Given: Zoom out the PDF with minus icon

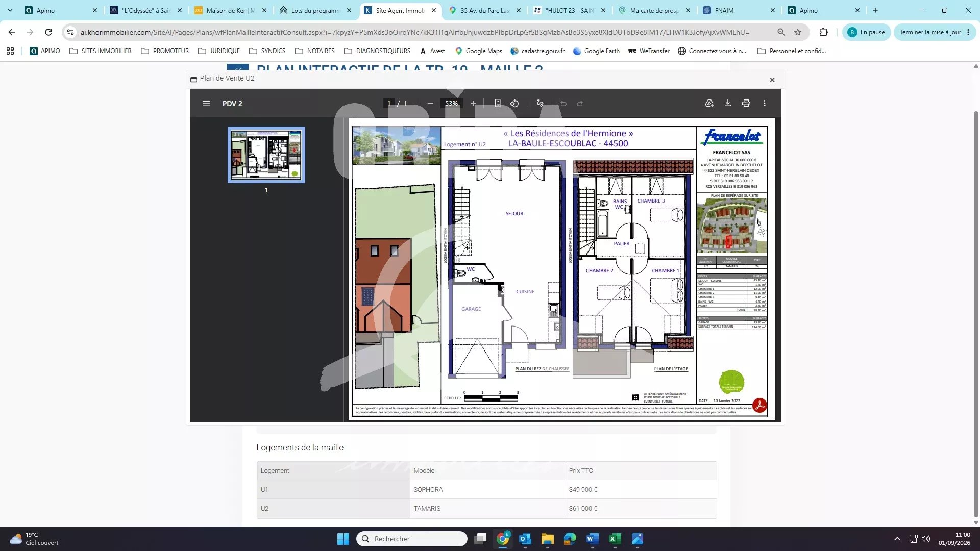Looking at the screenshot, I should [x=430, y=103].
